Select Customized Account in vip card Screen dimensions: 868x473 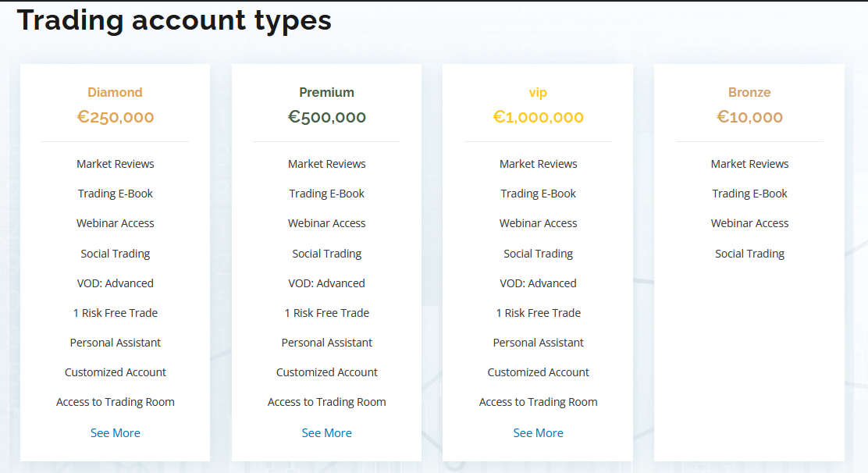click(x=538, y=372)
